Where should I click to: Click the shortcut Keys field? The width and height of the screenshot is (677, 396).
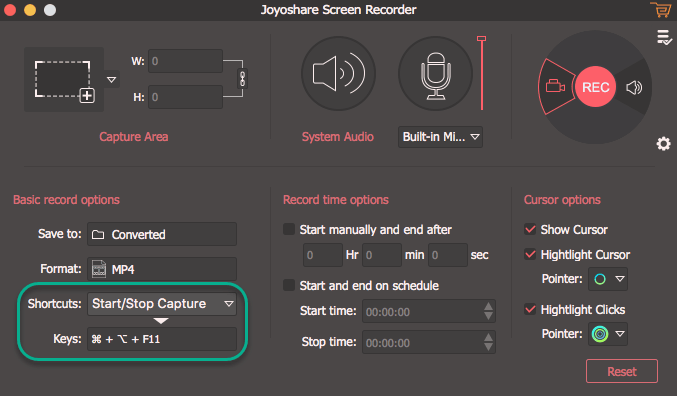[162, 339]
